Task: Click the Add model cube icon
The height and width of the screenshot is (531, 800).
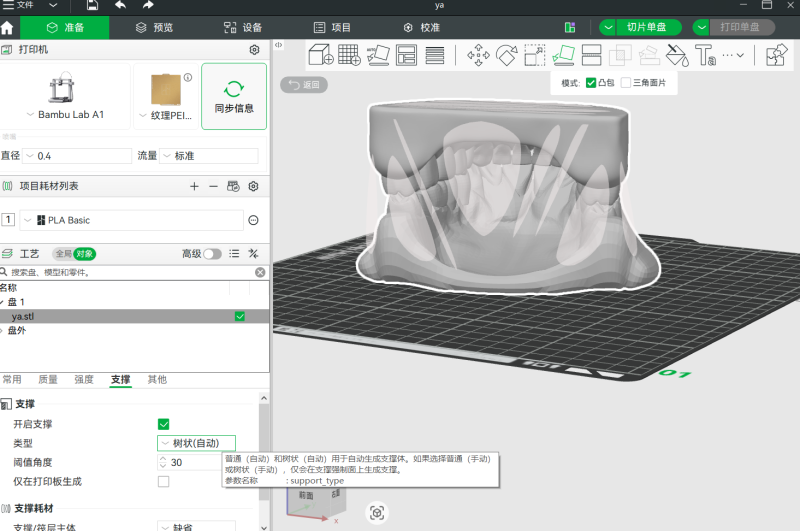Action: (320, 55)
